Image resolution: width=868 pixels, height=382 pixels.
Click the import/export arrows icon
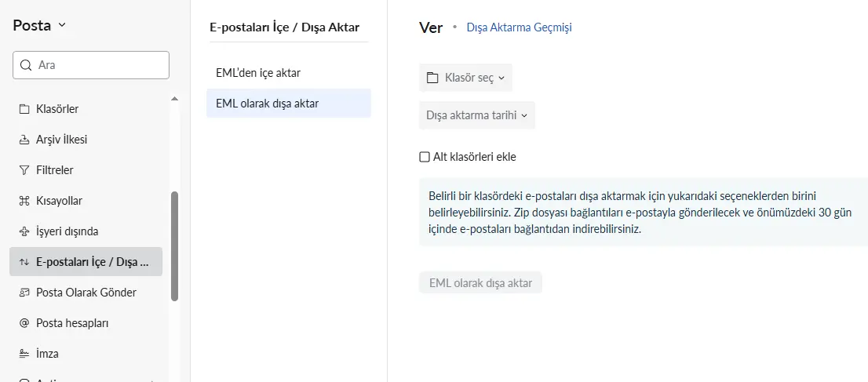coord(24,262)
